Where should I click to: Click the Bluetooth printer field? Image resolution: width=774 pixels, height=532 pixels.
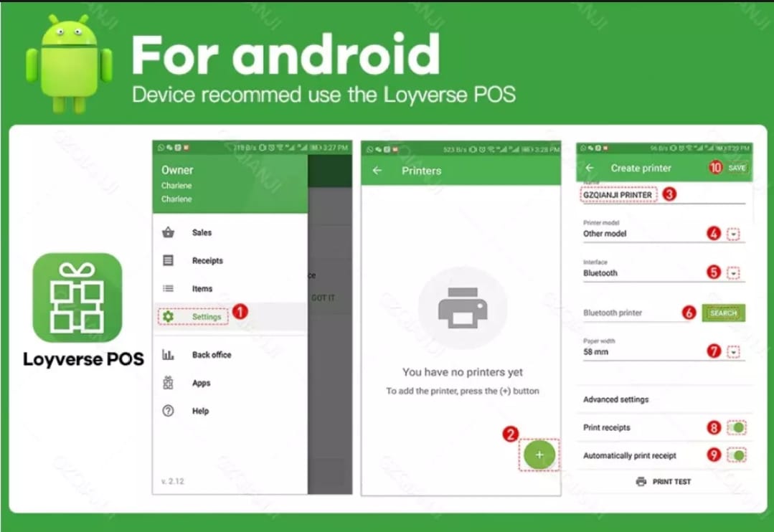tap(637, 313)
